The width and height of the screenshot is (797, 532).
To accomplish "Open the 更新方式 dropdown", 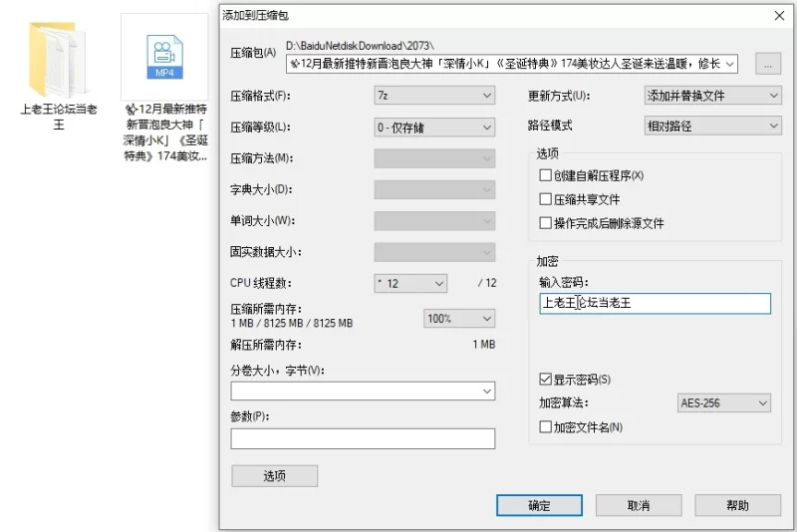I will coord(712,96).
